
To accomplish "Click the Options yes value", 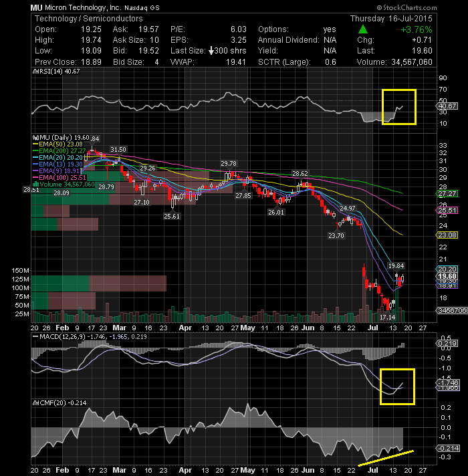I will tap(330, 29).
